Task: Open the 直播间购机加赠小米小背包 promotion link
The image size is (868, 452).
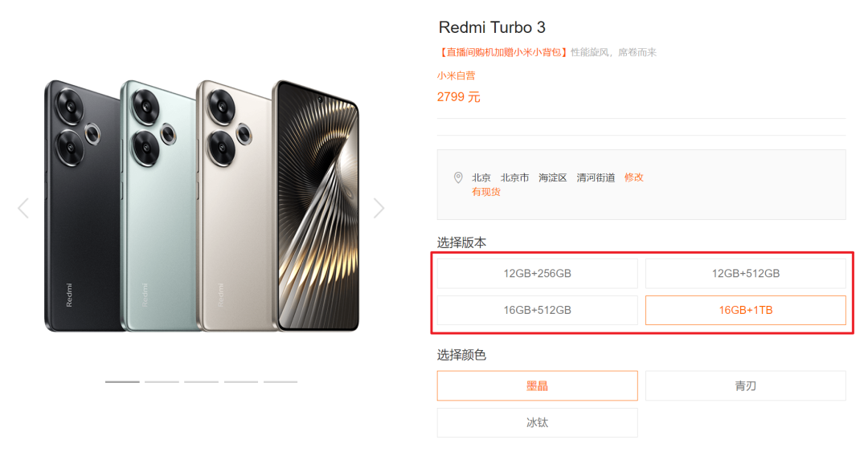Action: pyautogui.click(x=503, y=52)
